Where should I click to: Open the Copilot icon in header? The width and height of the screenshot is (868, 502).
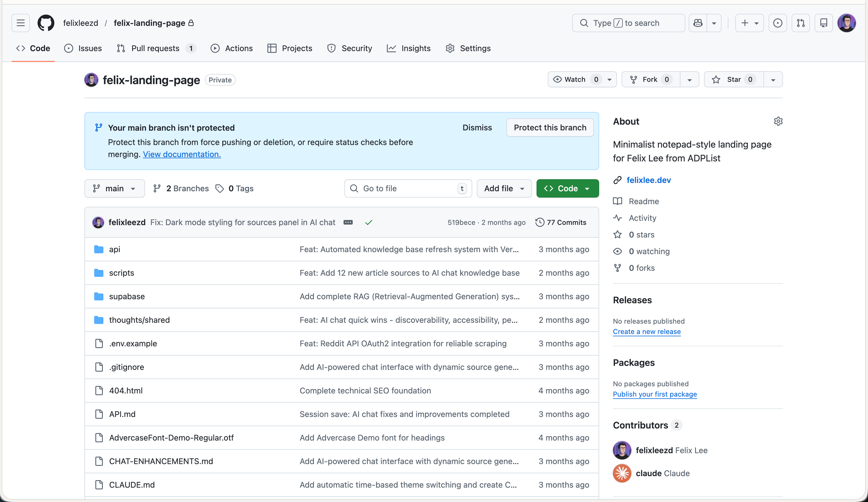[x=698, y=23]
